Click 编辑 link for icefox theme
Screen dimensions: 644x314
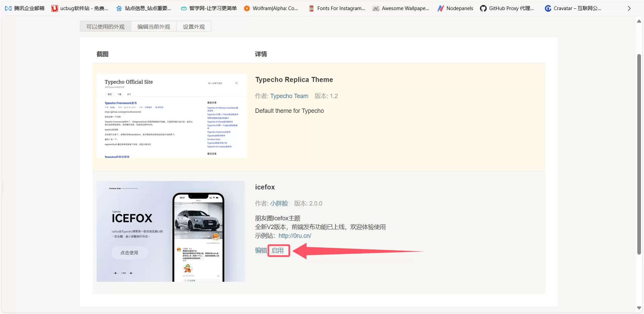coord(261,251)
